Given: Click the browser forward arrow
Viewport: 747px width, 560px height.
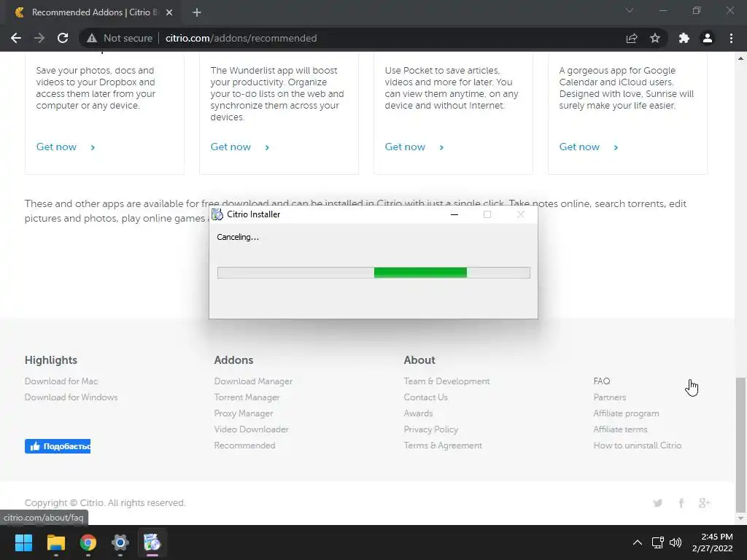Looking at the screenshot, I should [x=39, y=38].
